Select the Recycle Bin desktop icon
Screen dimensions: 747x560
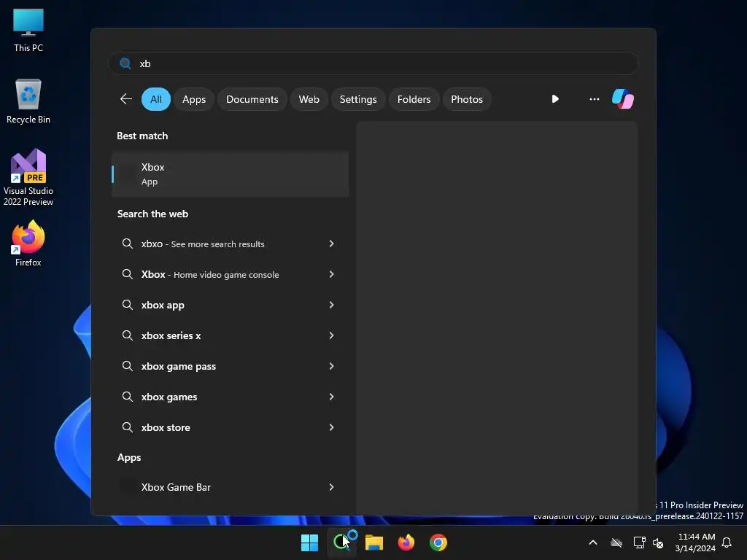28,101
